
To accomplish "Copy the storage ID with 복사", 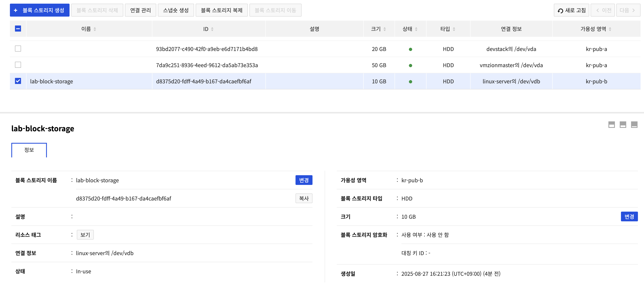I will coord(304,198).
